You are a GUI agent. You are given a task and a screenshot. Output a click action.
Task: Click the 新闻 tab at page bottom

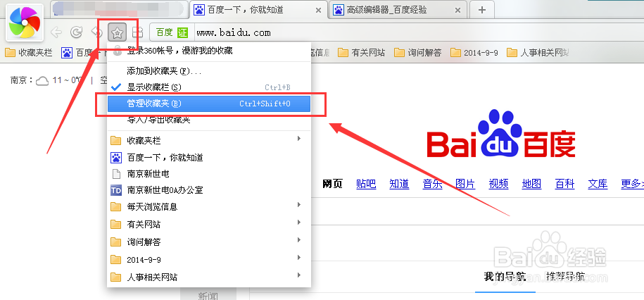(x=208, y=296)
